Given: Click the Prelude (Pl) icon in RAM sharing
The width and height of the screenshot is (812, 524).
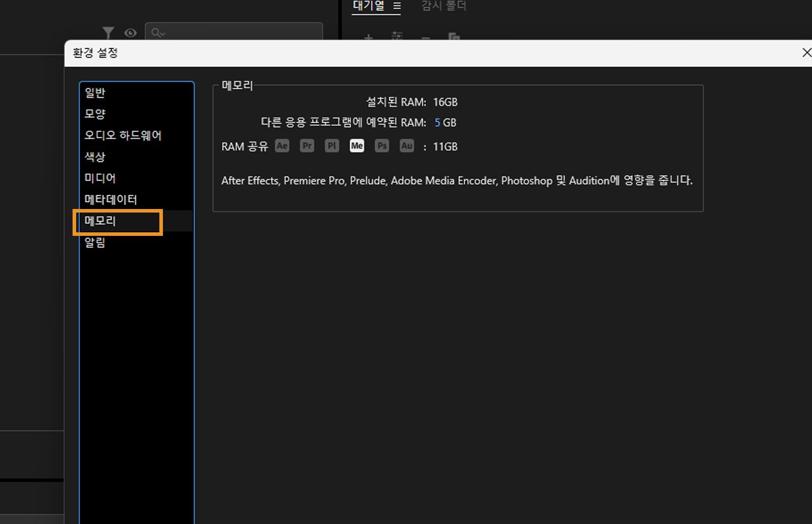Looking at the screenshot, I should tap(331, 146).
